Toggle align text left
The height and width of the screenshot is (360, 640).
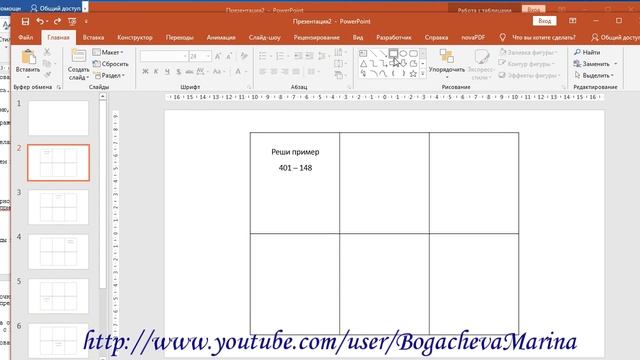[x=262, y=72]
